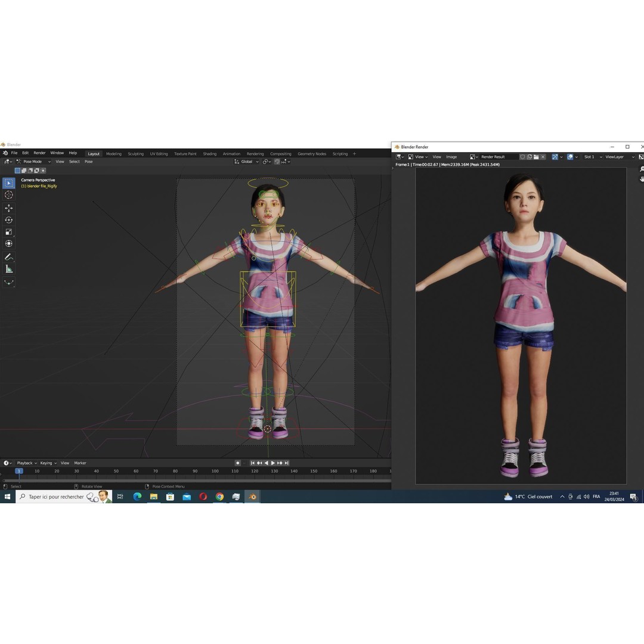
Task: Play the animation in reverse
Action: [266, 463]
